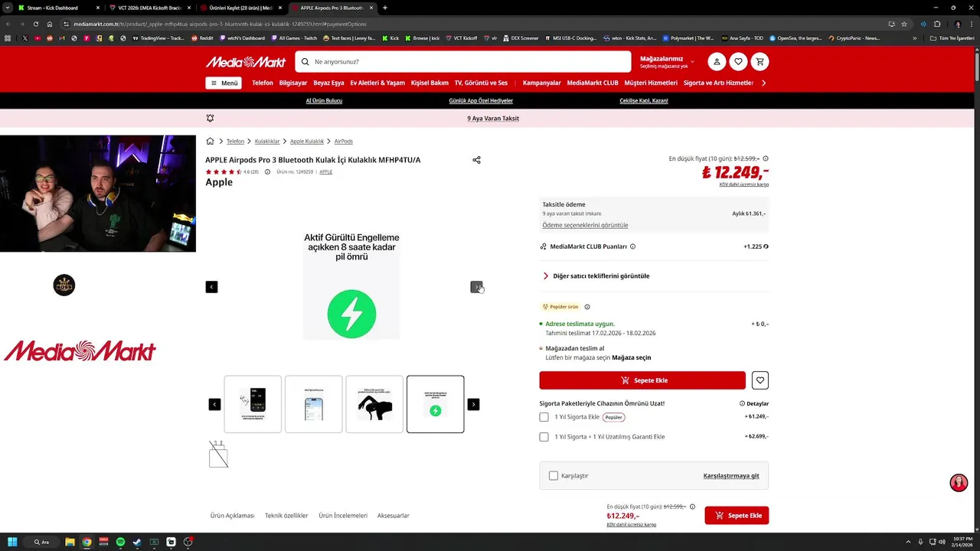The width and height of the screenshot is (980, 551).
Task: Switch to the Ürün İncelemeleri tab
Action: 343,516
